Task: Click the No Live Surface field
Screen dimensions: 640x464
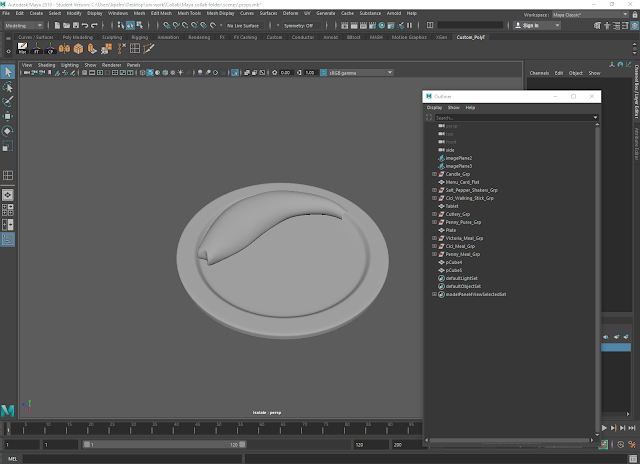Action: click(246, 25)
